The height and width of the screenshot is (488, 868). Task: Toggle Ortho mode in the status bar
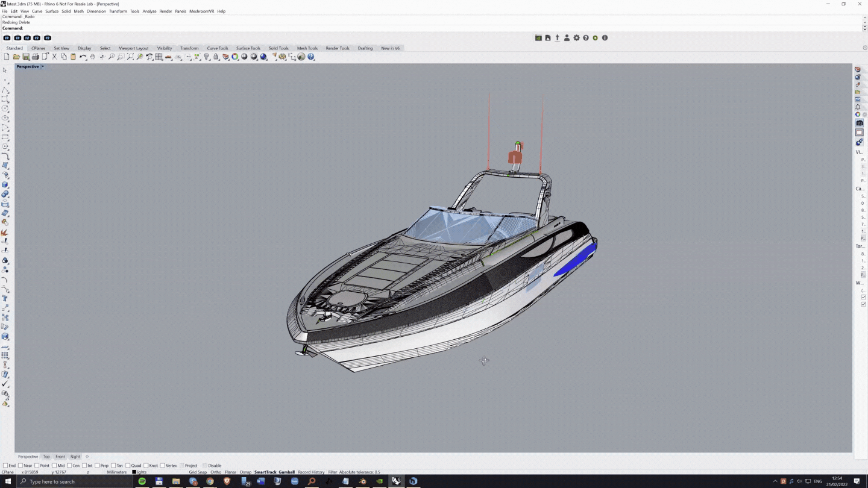click(x=215, y=472)
